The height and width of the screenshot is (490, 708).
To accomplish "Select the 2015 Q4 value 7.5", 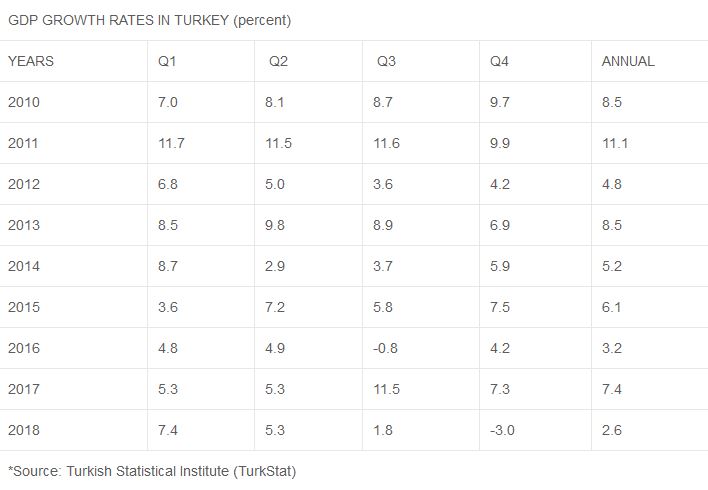I will 500,307.
